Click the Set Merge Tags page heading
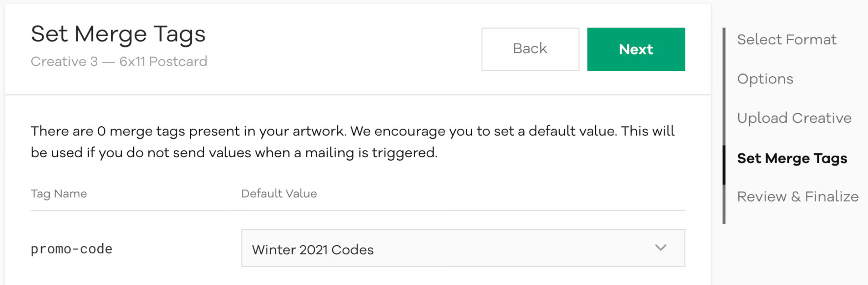868x285 pixels. point(118,34)
